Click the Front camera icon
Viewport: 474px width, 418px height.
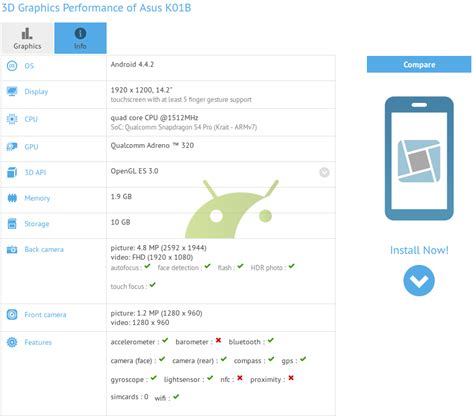coord(12,314)
